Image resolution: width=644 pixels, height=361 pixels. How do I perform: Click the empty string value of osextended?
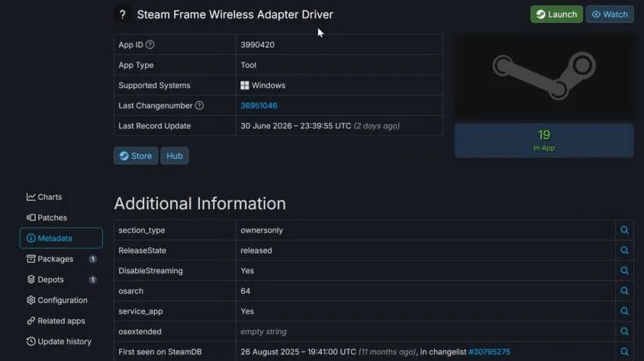264,331
